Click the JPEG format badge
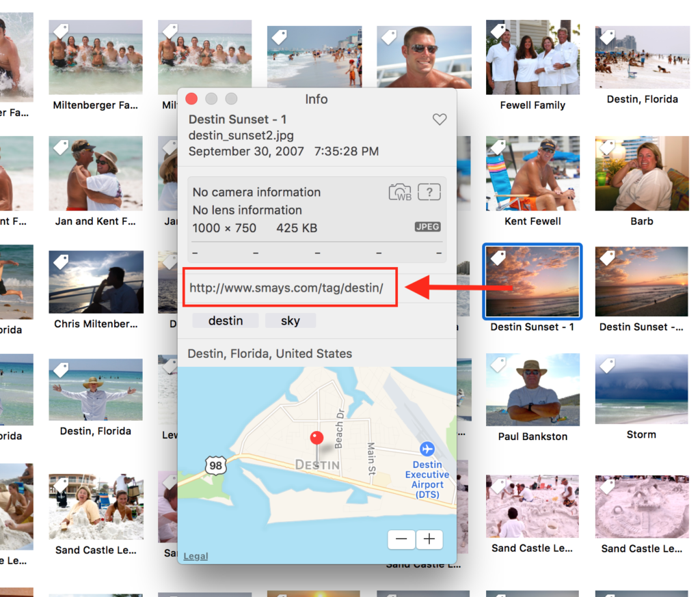The height and width of the screenshot is (597, 700). pos(428,227)
